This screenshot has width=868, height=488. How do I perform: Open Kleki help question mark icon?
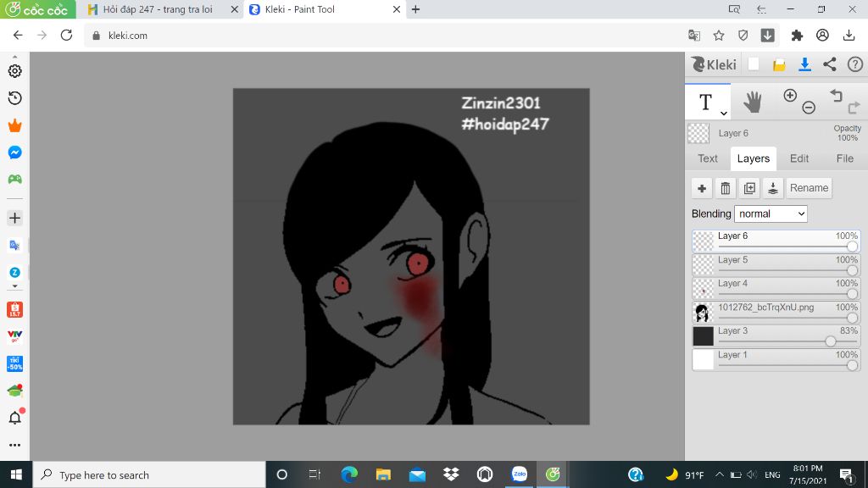pos(855,64)
